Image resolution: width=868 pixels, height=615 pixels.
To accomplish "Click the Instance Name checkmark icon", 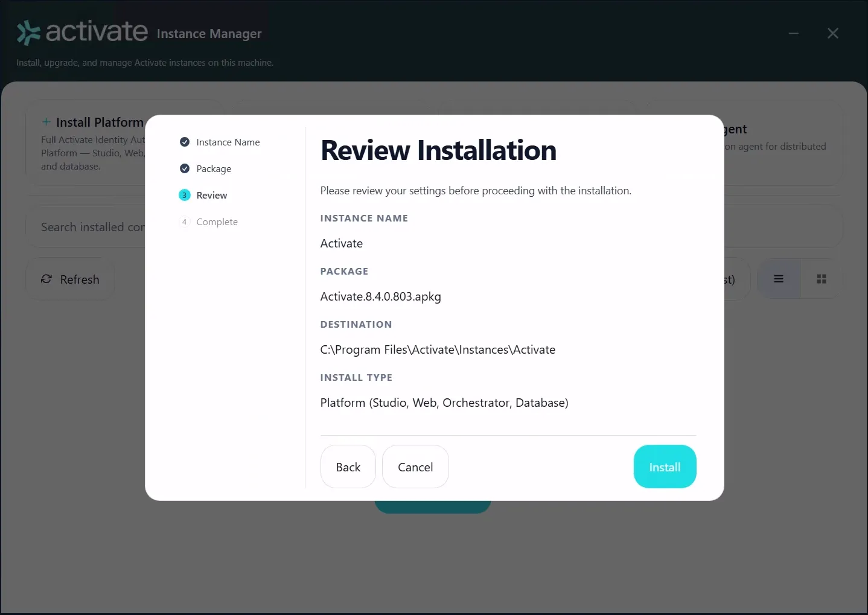I will (x=185, y=142).
